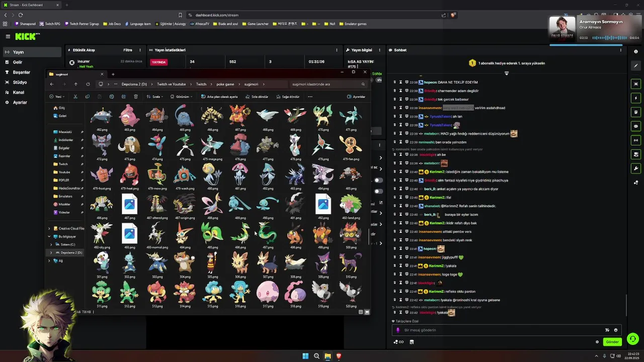The height and width of the screenshot is (362, 644).
Task: Expand the Sistem (C:) drive node
Action: click(51, 244)
